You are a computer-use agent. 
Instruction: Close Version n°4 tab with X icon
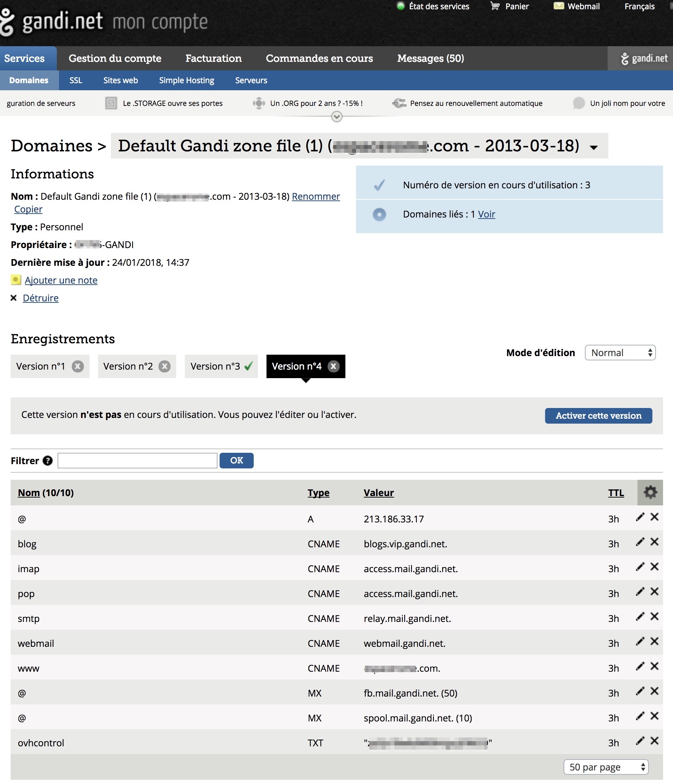(333, 366)
